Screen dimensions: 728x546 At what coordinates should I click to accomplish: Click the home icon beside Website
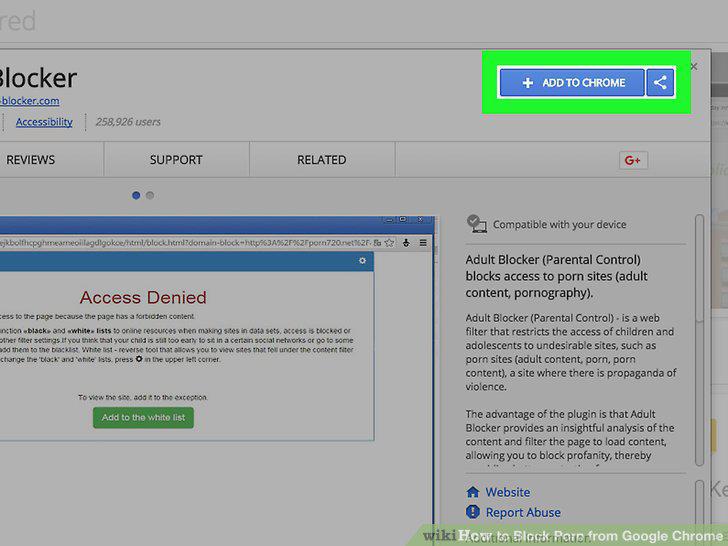tap(473, 492)
